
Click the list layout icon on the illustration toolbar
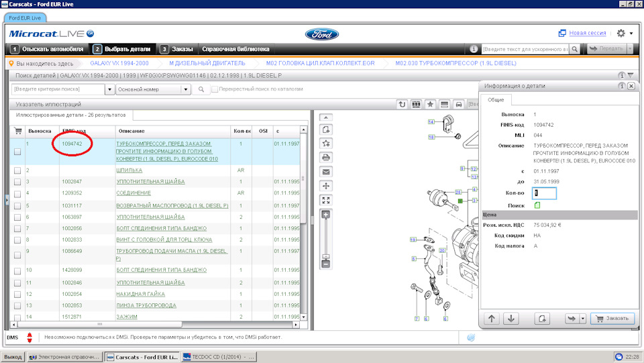click(444, 104)
